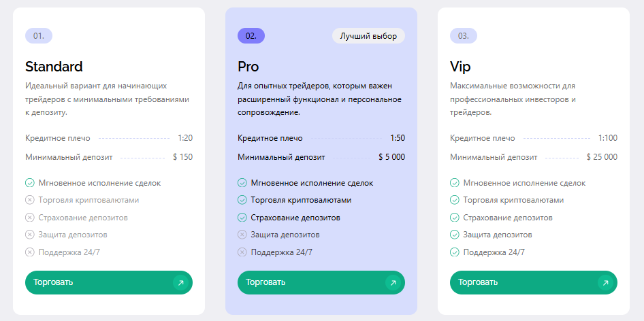Click Standard's cross icon beside Торговля криптовалютами

(x=30, y=200)
